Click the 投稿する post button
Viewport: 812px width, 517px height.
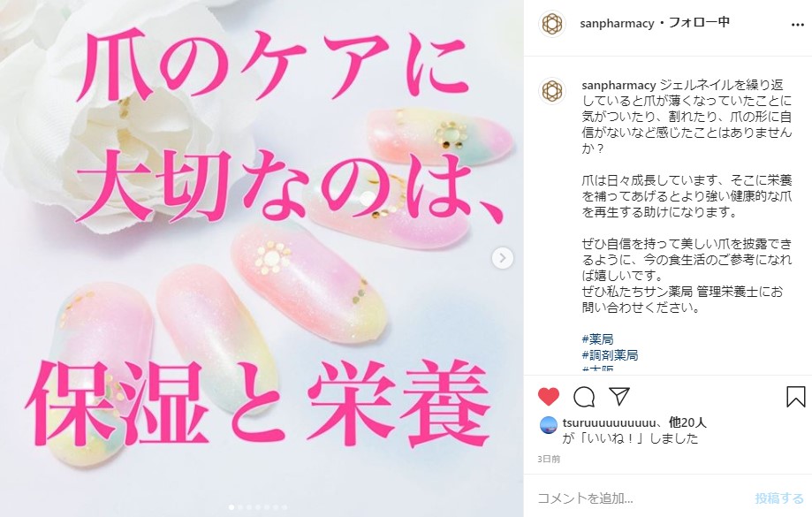(x=779, y=498)
